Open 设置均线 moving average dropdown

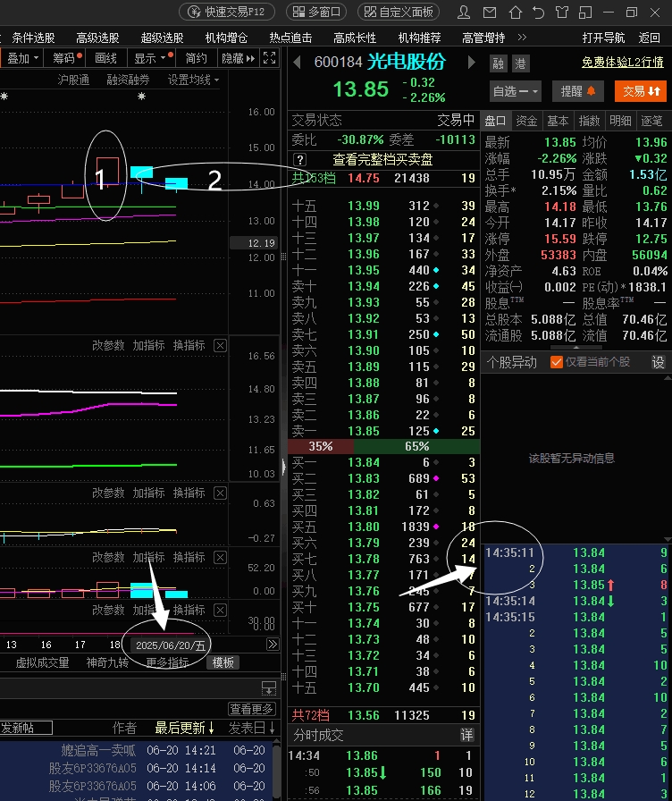194,80
